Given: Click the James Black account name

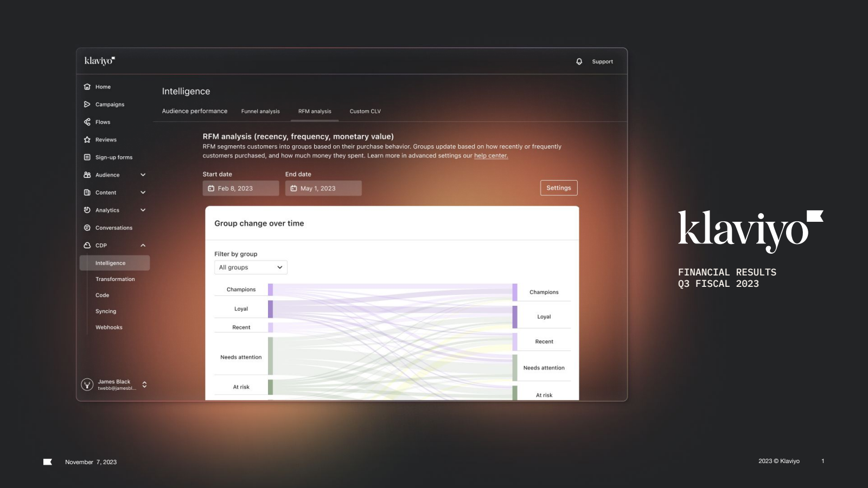Looking at the screenshot, I should [x=114, y=382].
